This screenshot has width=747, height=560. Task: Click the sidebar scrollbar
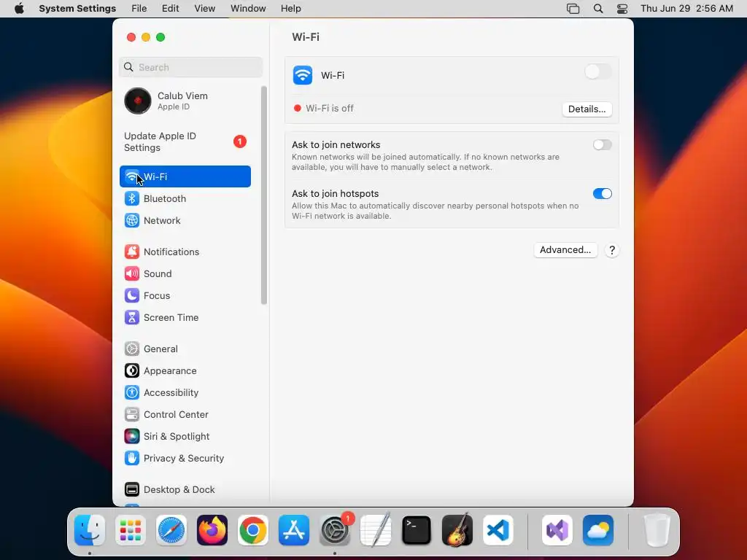tap(264, 195)
